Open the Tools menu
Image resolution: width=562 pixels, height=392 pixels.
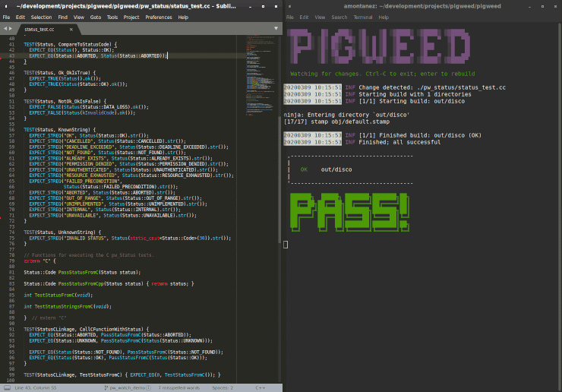point(112,17)
